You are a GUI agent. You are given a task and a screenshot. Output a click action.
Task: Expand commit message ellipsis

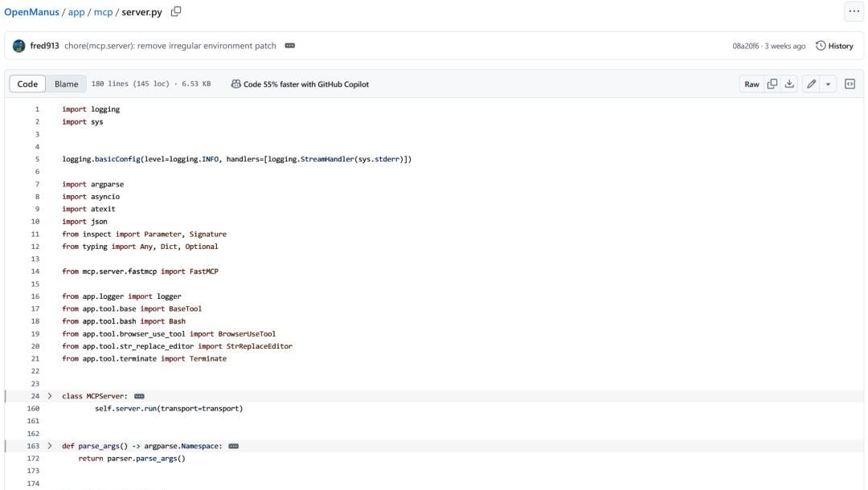tap(289, 46)
